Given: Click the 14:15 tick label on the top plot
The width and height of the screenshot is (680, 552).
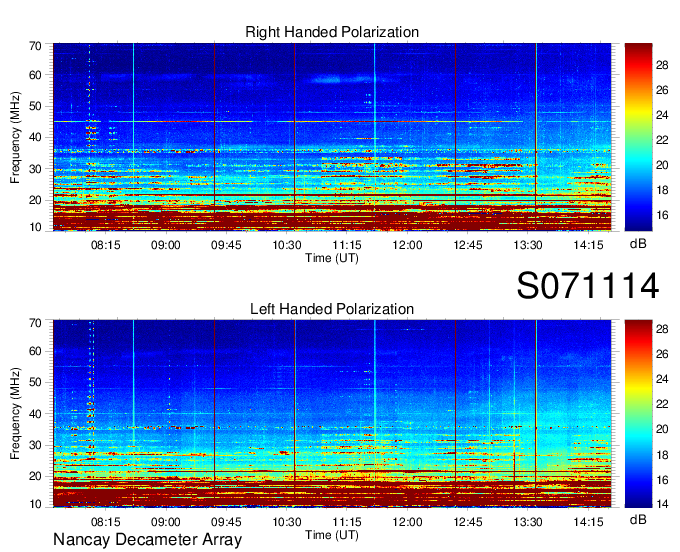Looking at the screenshot, I should [x=588, y=245].
